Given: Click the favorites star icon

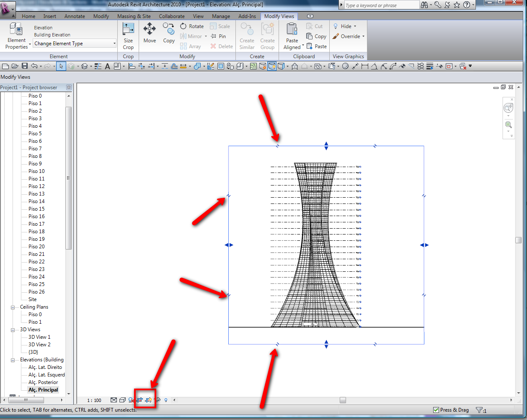Looking at the screenshot, I should tap(457, 5).
